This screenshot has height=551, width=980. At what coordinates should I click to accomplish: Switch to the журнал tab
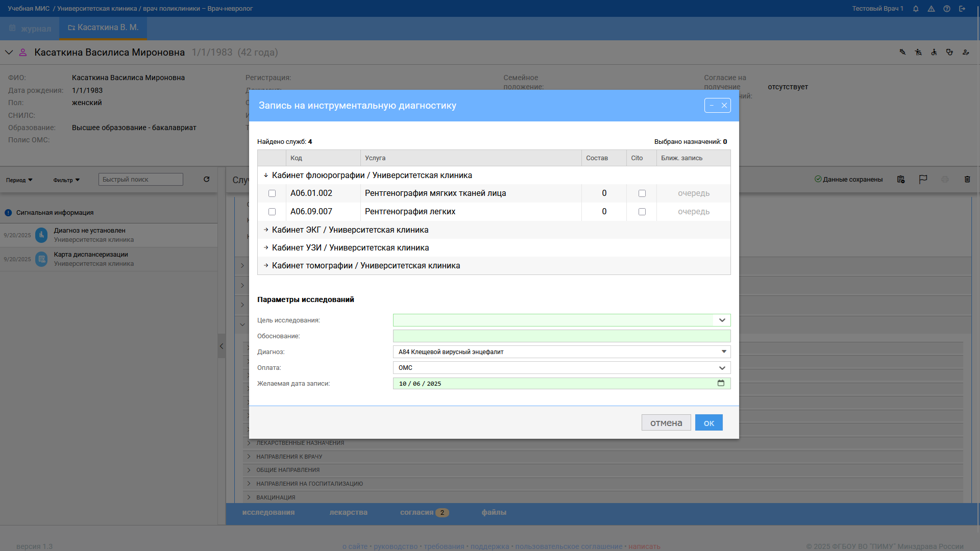coord(31,29)
